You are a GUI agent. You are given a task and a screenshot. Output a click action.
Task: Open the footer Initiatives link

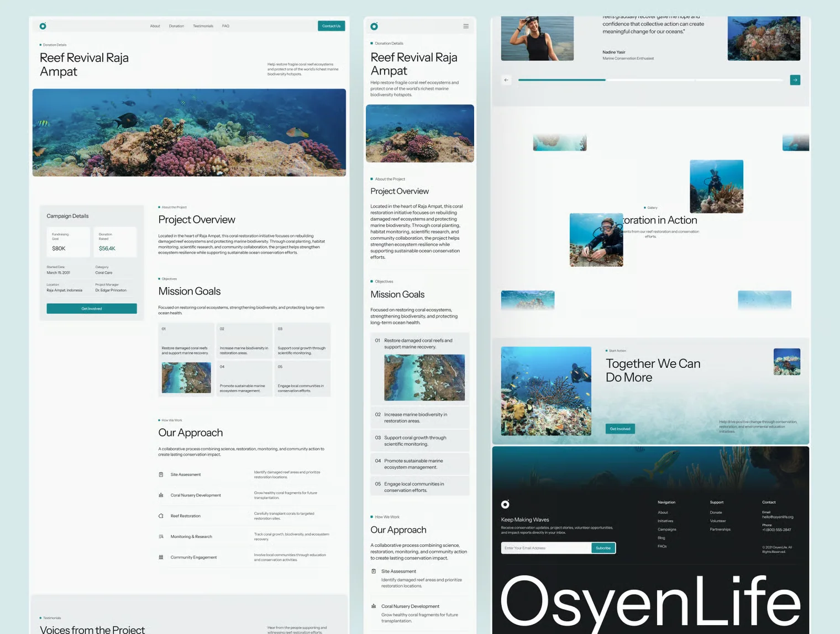point(665,521)
